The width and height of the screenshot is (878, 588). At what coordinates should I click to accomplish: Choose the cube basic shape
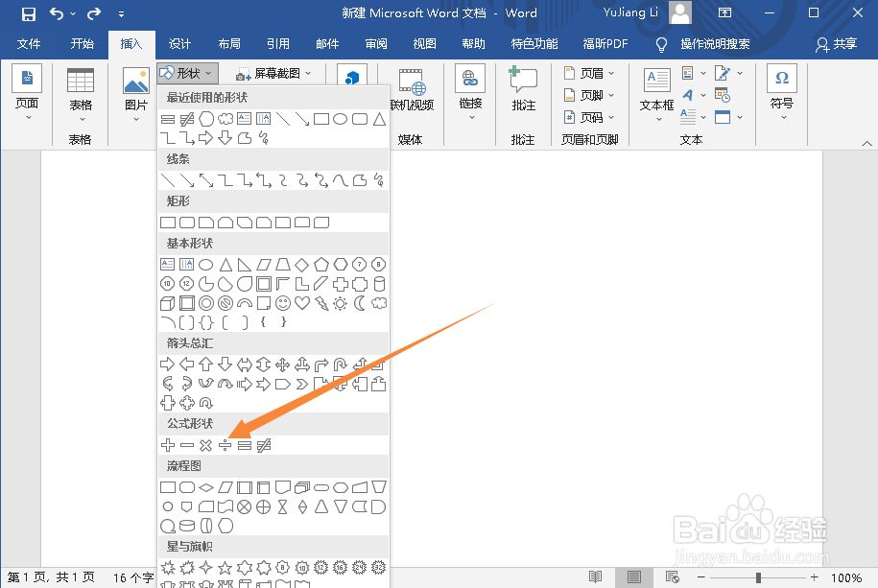[x=167, y=303]
